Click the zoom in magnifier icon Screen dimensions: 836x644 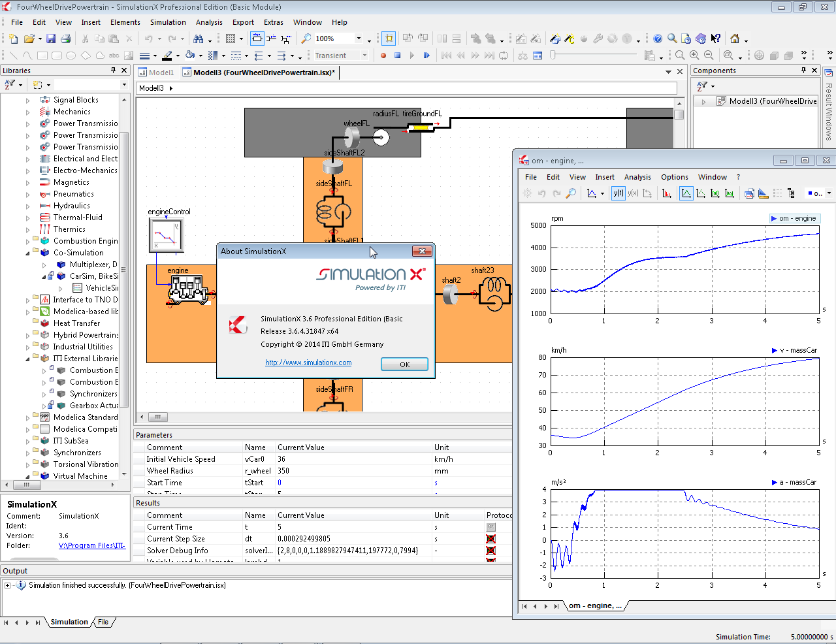(694, 56)
